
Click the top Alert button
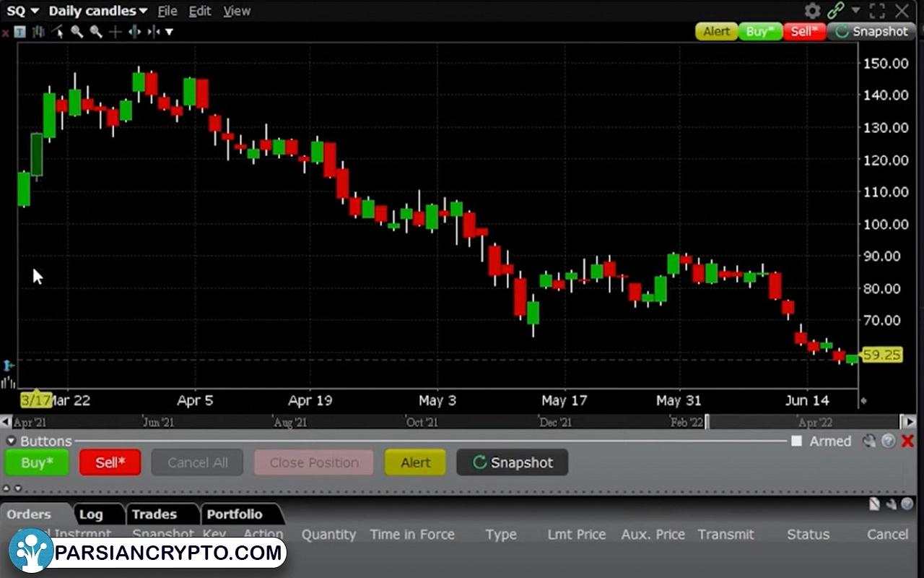(717, 32)
